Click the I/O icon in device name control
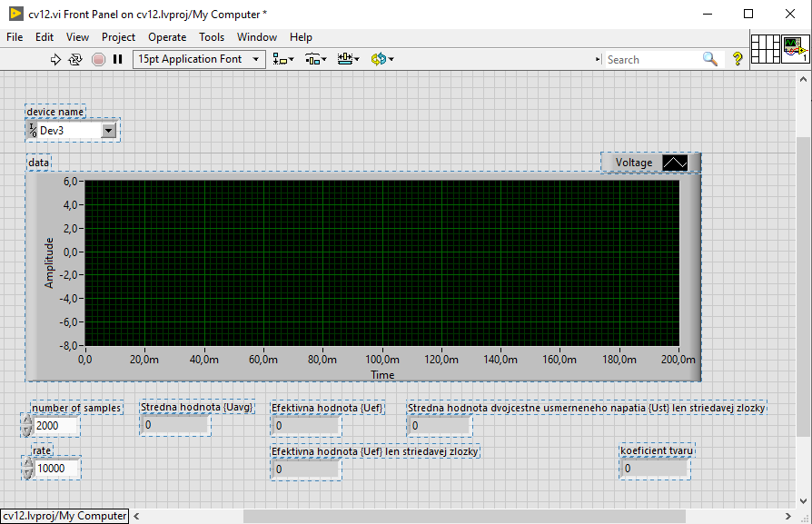 click(x=32, y=131)
